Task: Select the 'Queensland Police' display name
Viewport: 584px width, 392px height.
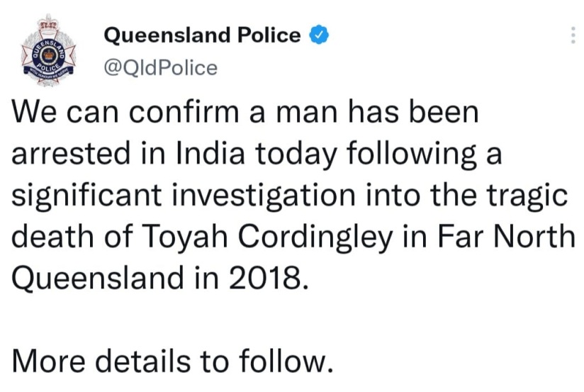Action: coord(202,35)
